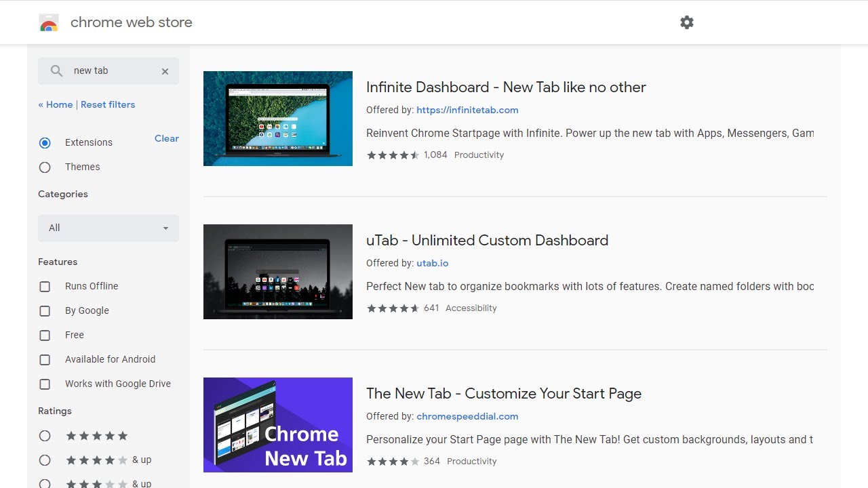The image size is (868, 488).
Task: Click the 1,084 ratings count
Action: 435,155
